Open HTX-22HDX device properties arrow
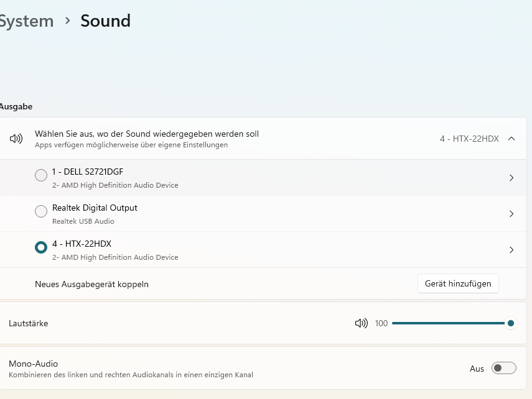Viewport: 532px width, 399px height. pos(511,250)
